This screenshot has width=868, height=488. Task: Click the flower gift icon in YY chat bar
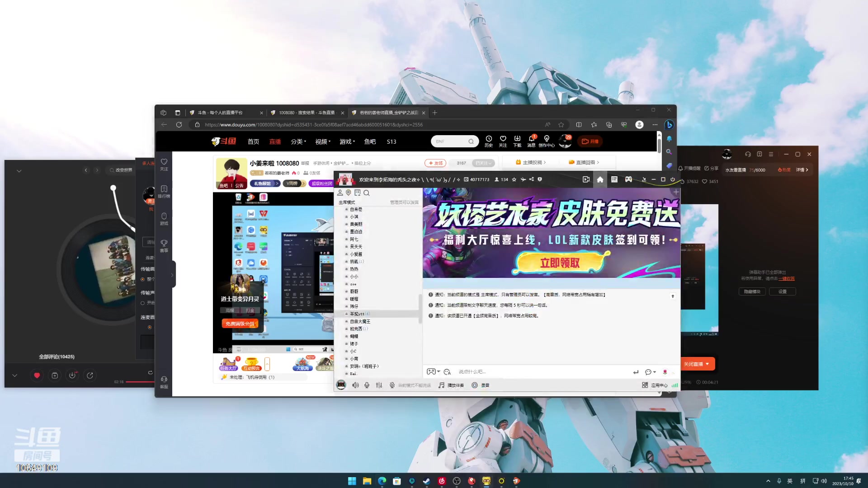665,371
